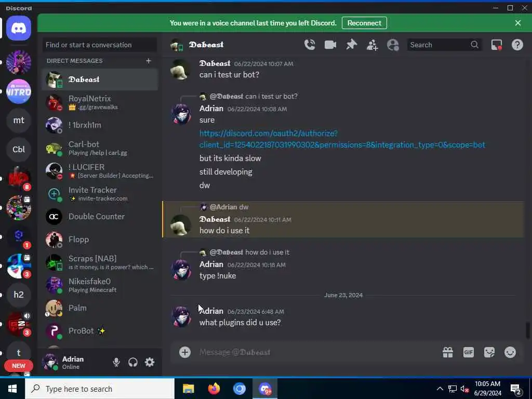Image resolution: width=532 pixels, height=399 pixels.
Task: Click the taskbar 'Type here to search' box
Action: (100, 389)
